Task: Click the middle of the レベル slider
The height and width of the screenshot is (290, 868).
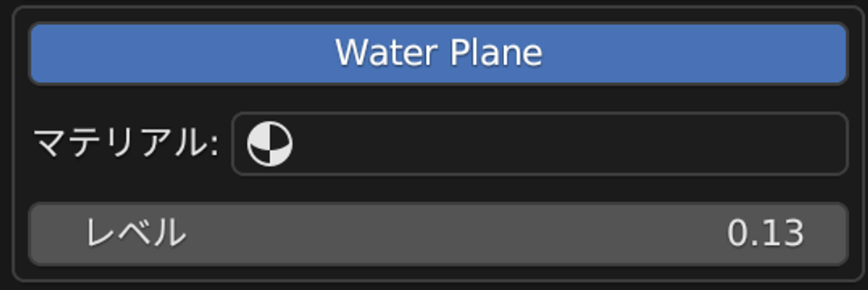Action: click(438, 234)
